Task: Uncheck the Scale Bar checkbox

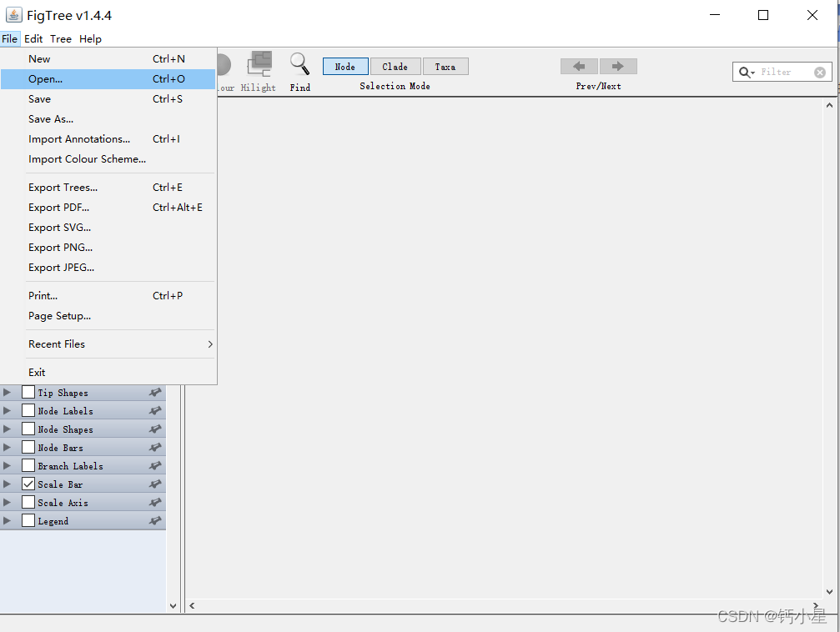Action: (x=28, y=484)
